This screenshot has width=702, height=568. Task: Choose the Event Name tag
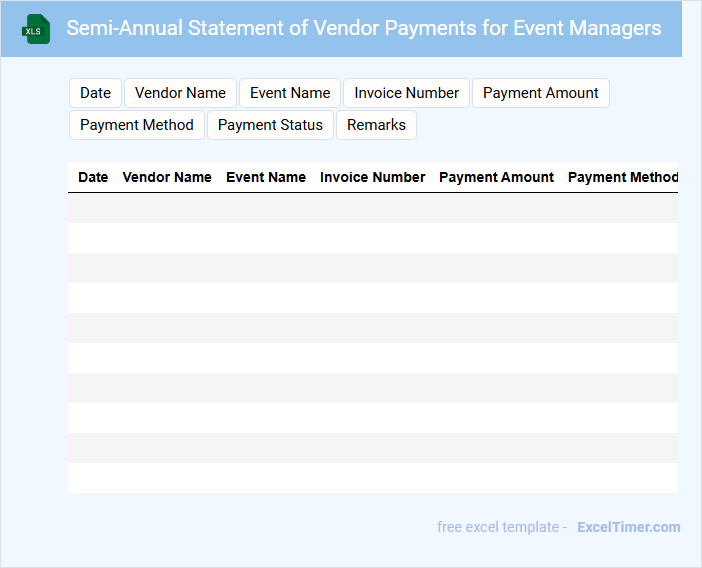click(290, 93)
